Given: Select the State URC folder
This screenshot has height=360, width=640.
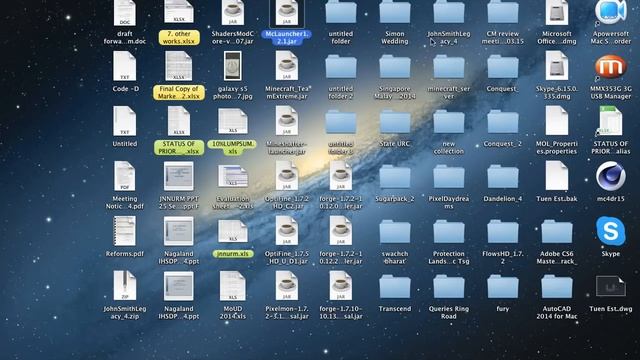Looking at the screenshot, I should [x=395, y=122].
